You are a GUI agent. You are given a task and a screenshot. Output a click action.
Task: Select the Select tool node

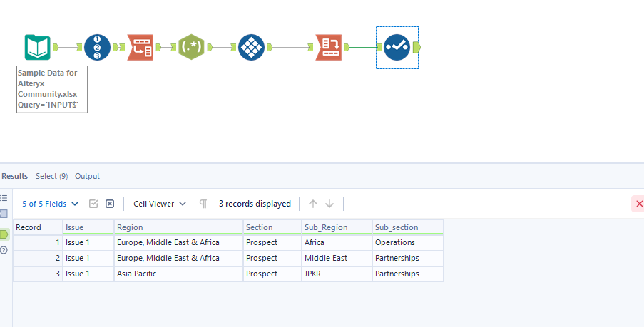pyautogui.click(x=397, y=48)
